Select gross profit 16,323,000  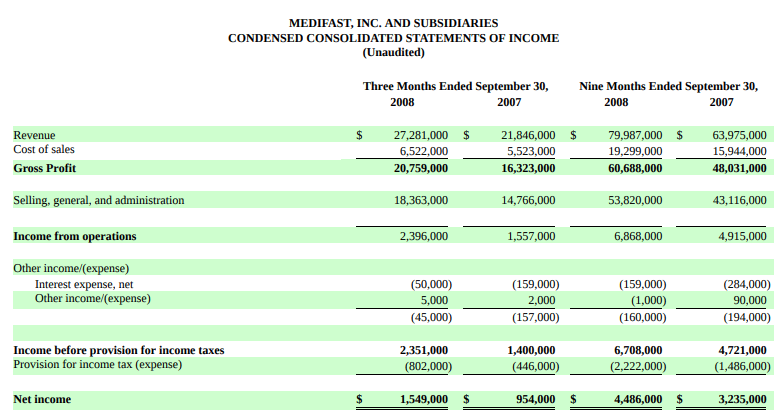click(x=528, y=168)
